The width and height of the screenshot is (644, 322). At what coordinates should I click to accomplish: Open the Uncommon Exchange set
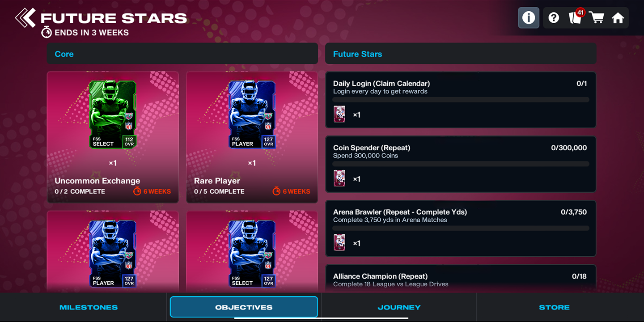pyautogui.click(x=113, y=137)
